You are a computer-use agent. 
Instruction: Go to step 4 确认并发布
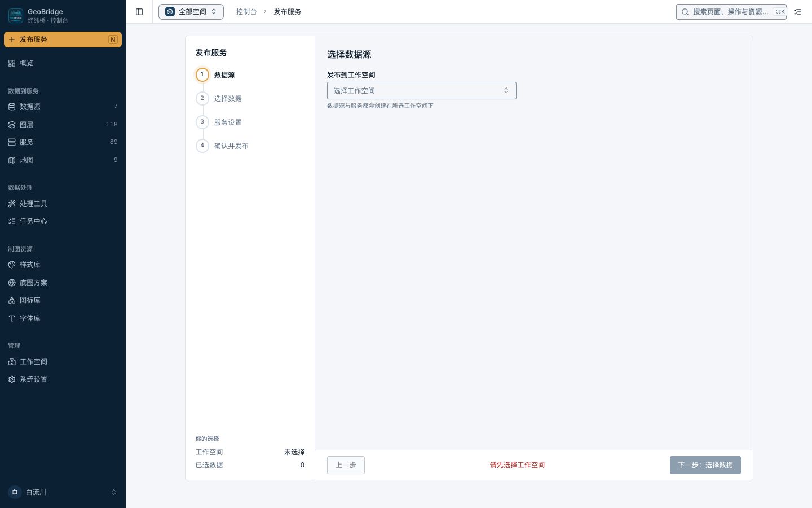(x=223, y=146)
